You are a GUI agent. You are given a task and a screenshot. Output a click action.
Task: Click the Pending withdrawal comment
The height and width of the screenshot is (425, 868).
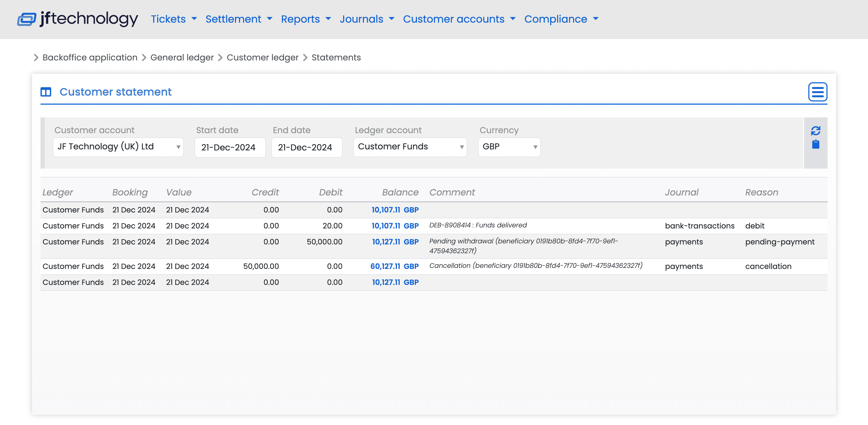(x=523, y=246)
